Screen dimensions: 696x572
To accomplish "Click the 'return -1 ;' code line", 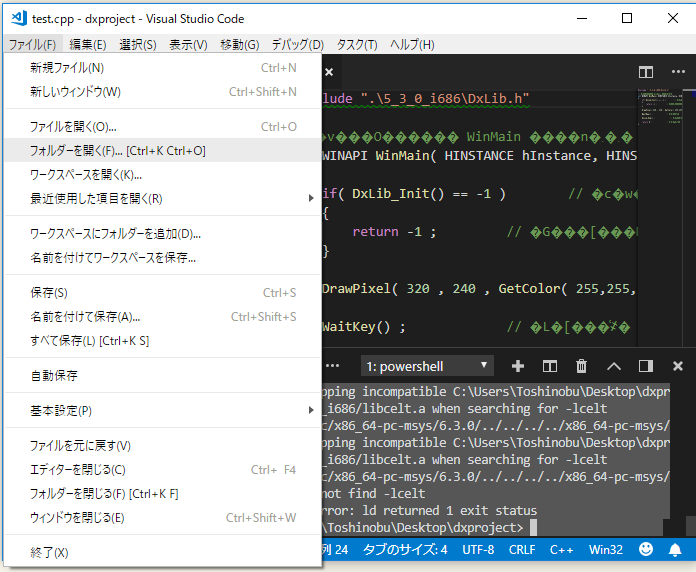I will click(394, 232).
